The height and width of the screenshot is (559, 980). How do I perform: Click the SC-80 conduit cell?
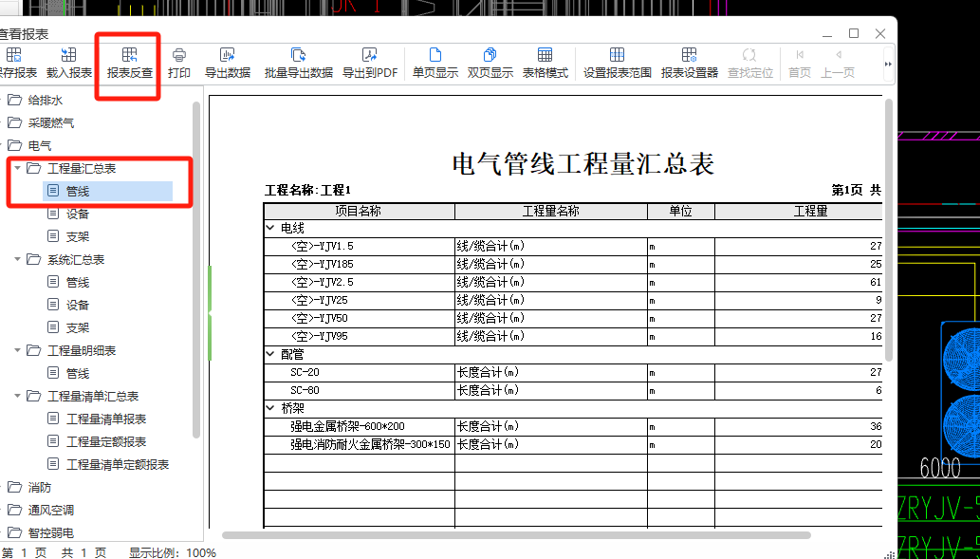(360, 391)
